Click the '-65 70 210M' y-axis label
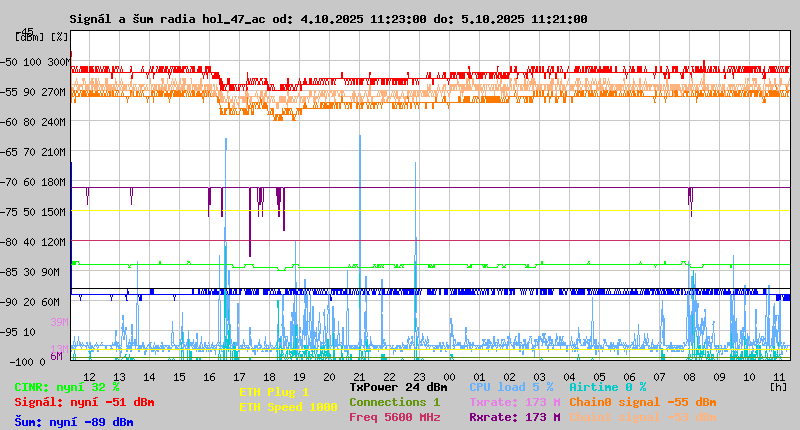This screenshot has width=800, height=430. pyautogui.click(x=33, y=152)
